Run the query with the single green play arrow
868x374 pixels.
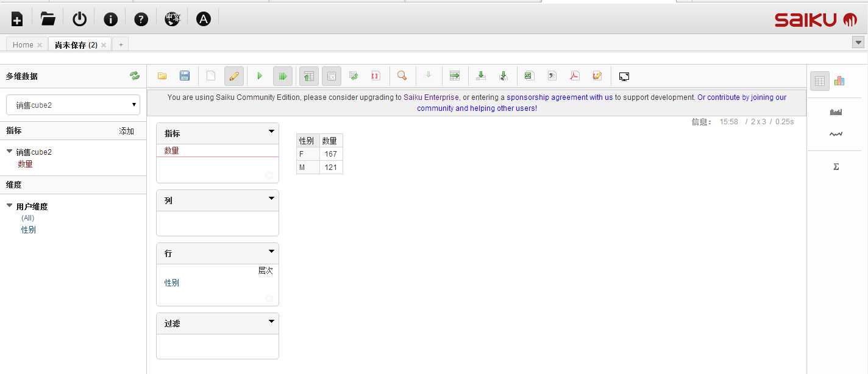click(260, 76)
